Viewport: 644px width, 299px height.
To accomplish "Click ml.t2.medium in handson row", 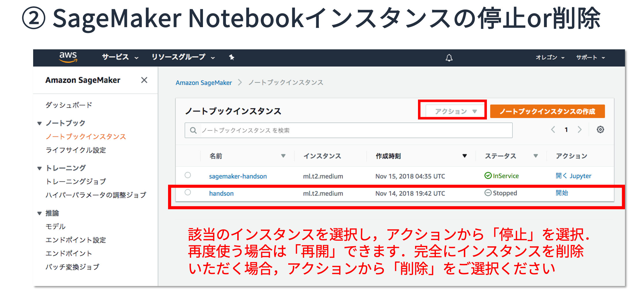I will click(x=323, y=193).
